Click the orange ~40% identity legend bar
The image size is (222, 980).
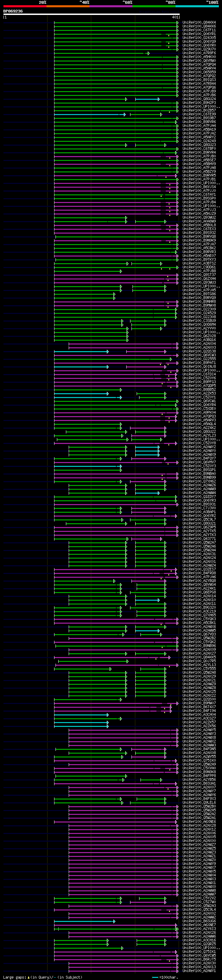click(68, 6)
